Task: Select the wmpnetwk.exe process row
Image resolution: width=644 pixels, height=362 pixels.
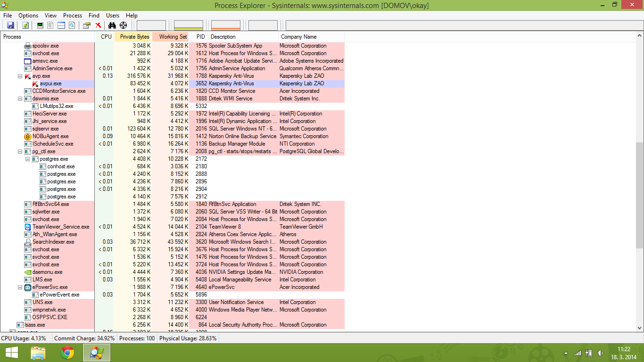Action: 172,310
